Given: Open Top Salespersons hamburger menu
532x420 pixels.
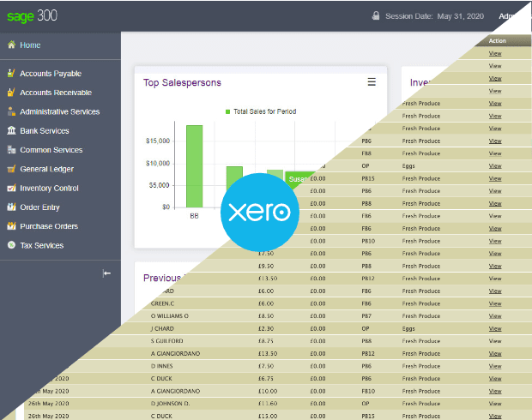Looking at the screenshot, I should [372, 81].
